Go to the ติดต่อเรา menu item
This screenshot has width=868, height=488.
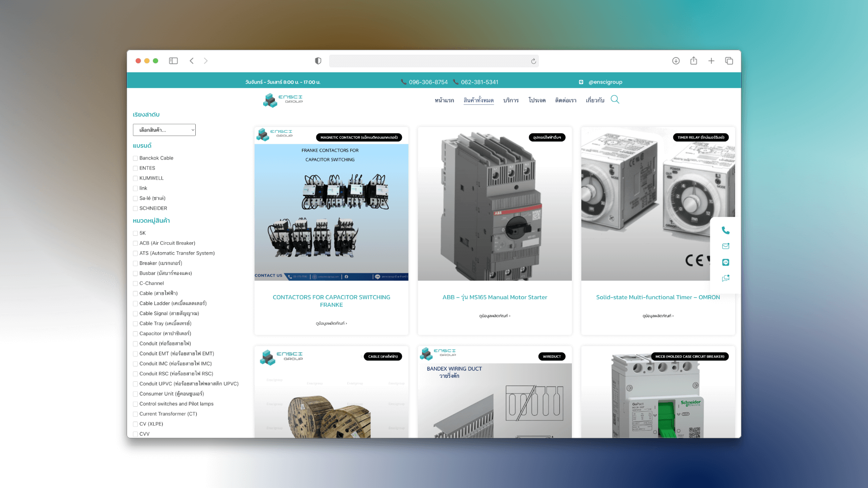coord(566,100)
